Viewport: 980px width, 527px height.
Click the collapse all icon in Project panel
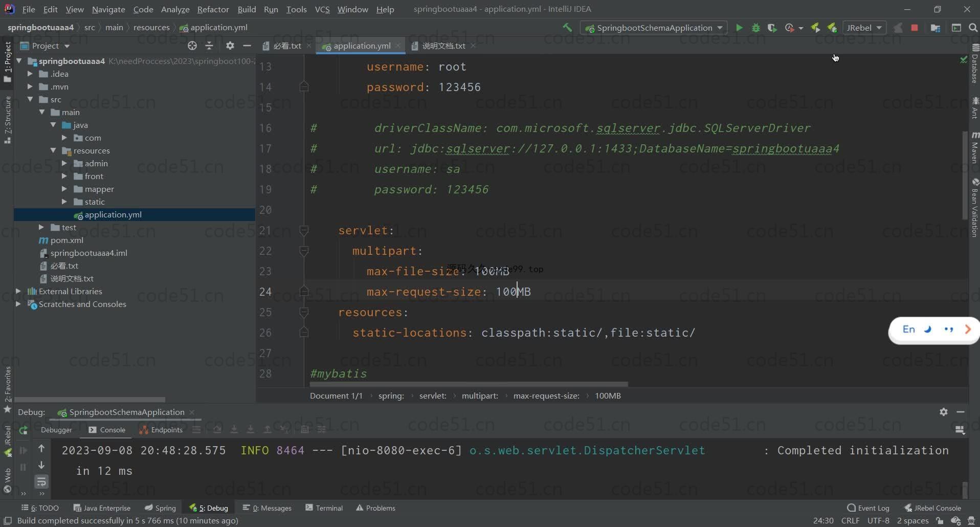point(209,46)
